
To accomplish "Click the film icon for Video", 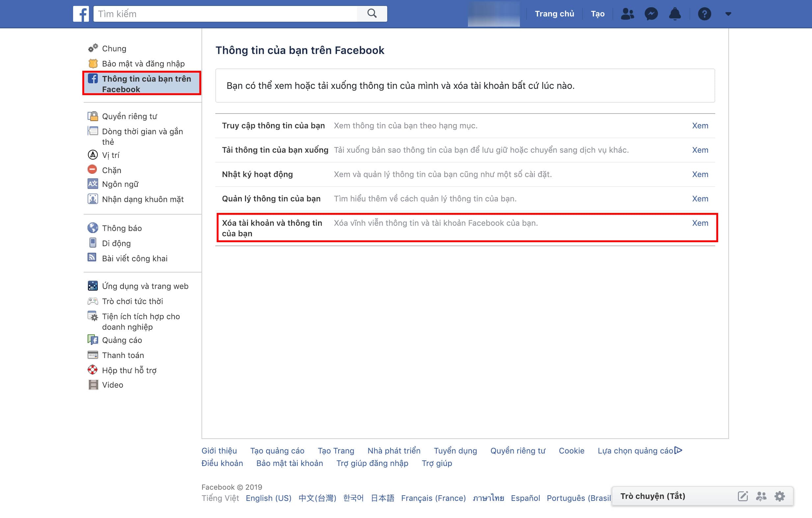I will point(94,385).
